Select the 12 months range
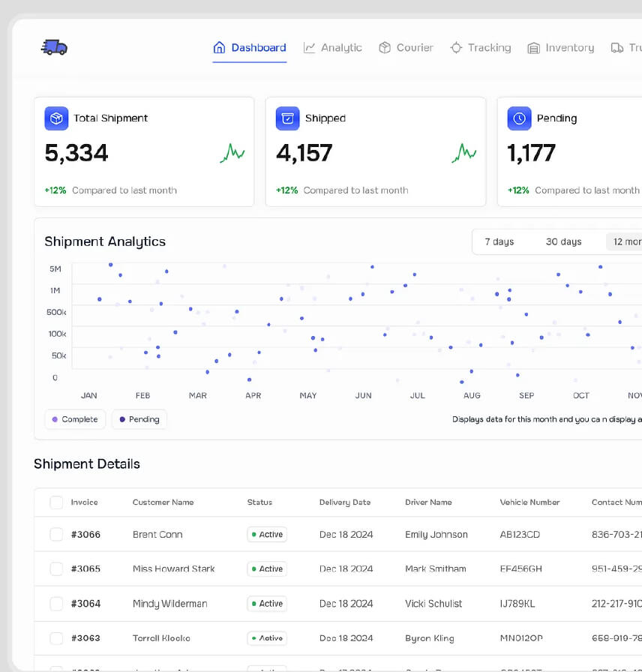The width and height of the screenshot is (642, 672). click(x=625, y=241)
